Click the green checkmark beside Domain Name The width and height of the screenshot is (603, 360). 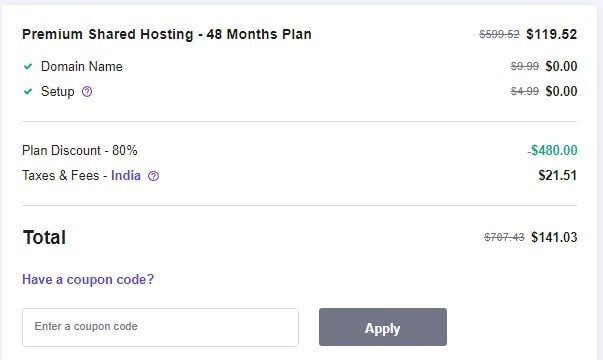[x=28, y=67]
